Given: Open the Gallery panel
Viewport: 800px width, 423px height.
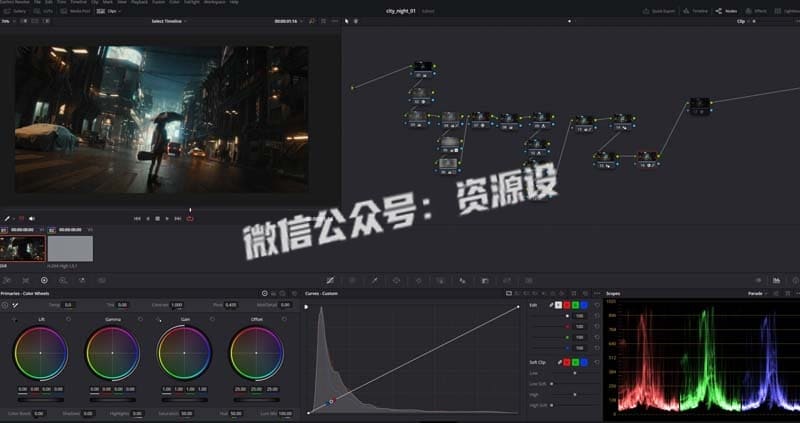Looking at the screenshot, I should pos(15,11).
